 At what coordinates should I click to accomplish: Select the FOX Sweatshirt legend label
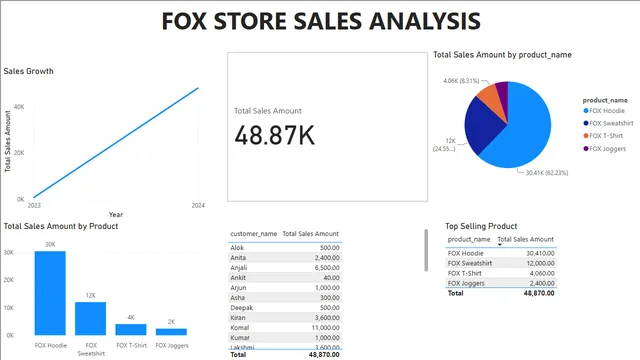pos(611,123)
